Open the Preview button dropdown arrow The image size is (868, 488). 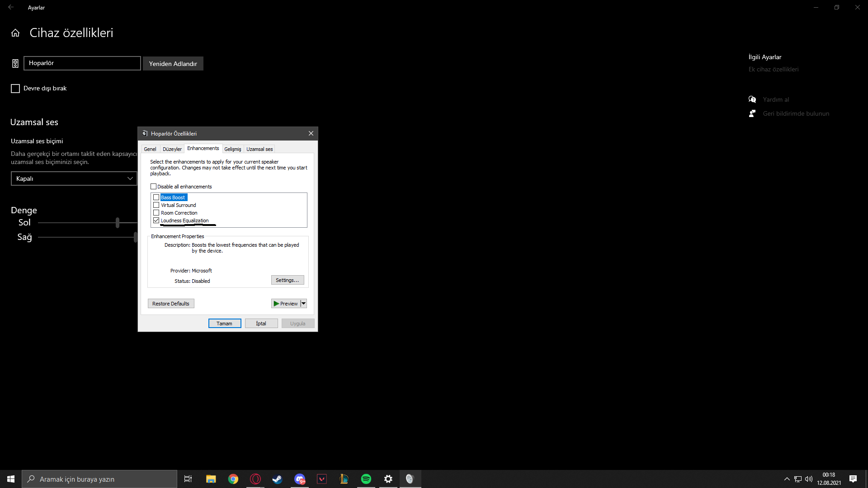click(304, 304)
